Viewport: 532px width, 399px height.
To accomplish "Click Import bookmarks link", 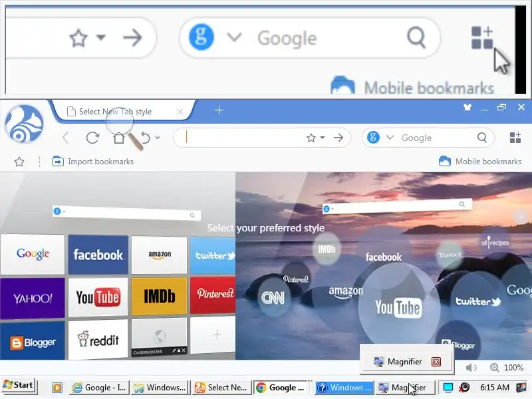I will pyautogui.click(x=92, y=162).
